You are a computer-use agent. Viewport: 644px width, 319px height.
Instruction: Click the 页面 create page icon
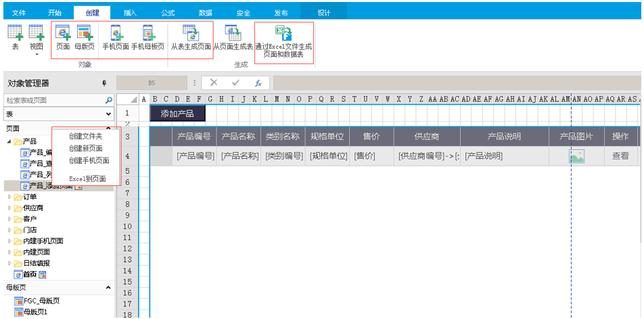coord(63,32)
